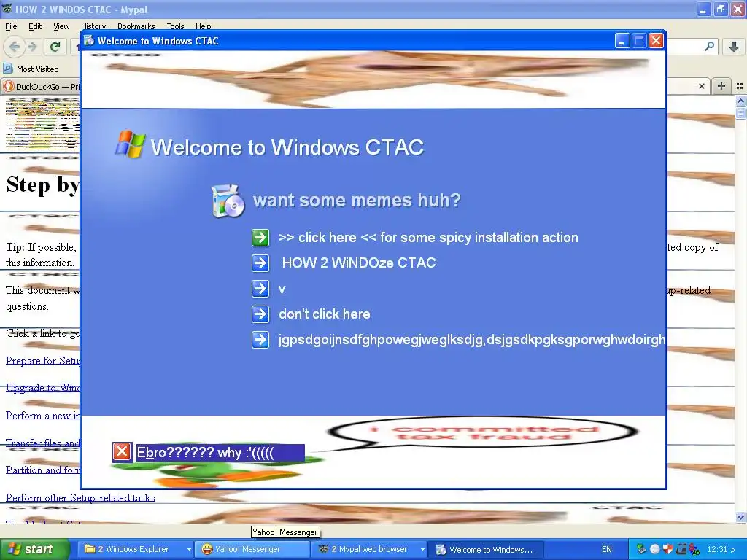Click the Transfer files and link in Mypal

(43, 443)
